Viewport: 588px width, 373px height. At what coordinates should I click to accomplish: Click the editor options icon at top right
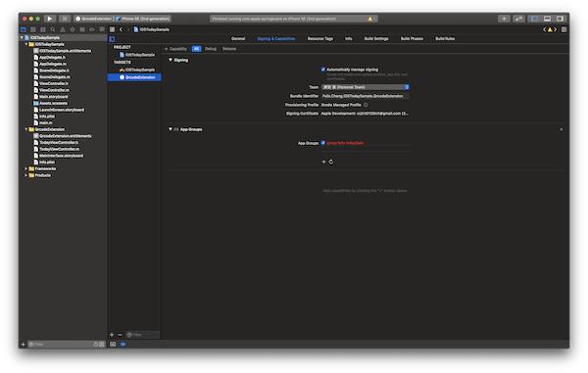tap(563, 29)
